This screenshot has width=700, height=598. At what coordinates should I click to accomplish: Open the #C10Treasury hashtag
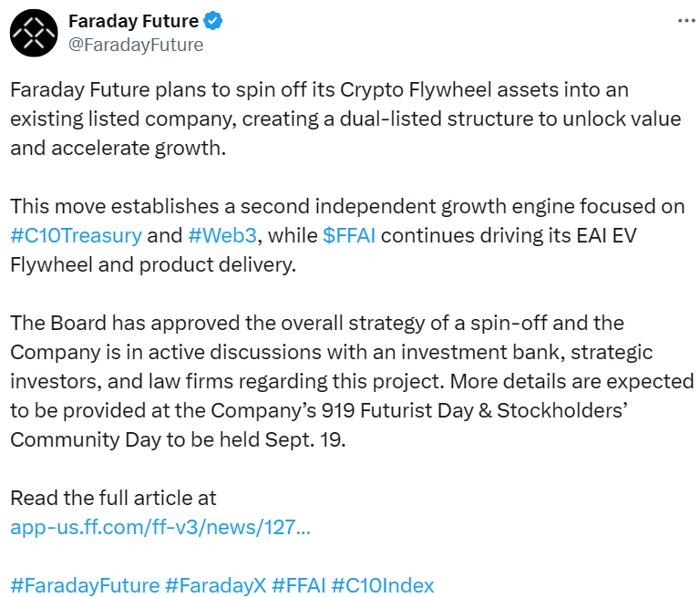(x=77, y=235)
